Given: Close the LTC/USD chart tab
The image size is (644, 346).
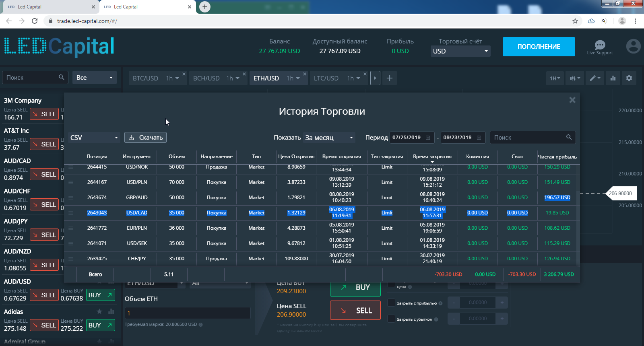Looking at the screenshot, I should 365,74.
